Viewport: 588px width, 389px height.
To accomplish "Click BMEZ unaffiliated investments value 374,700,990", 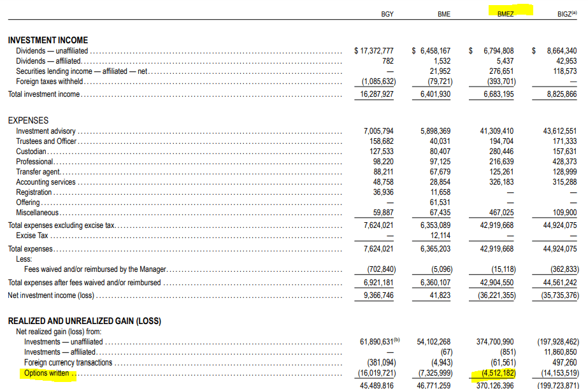I will click(x=495, y=341).
